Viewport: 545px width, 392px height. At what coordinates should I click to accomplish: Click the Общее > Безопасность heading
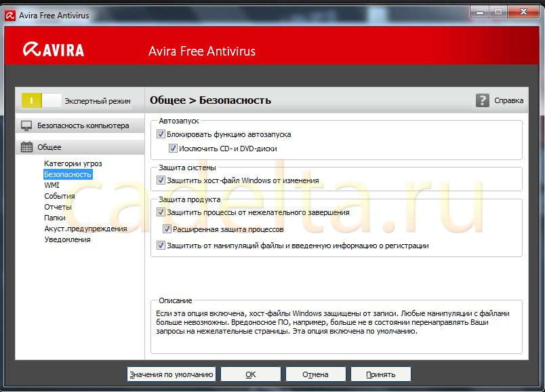pos(210,100)
